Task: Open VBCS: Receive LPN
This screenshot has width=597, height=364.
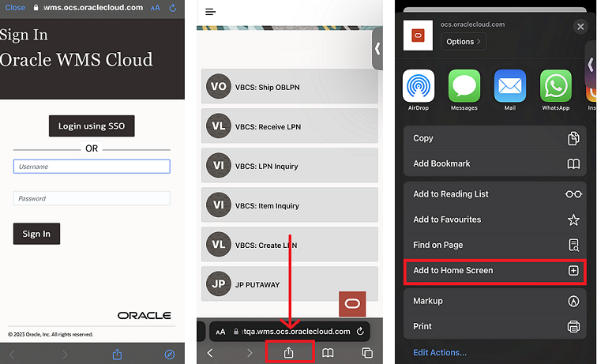Action: (x=290, y=126)
